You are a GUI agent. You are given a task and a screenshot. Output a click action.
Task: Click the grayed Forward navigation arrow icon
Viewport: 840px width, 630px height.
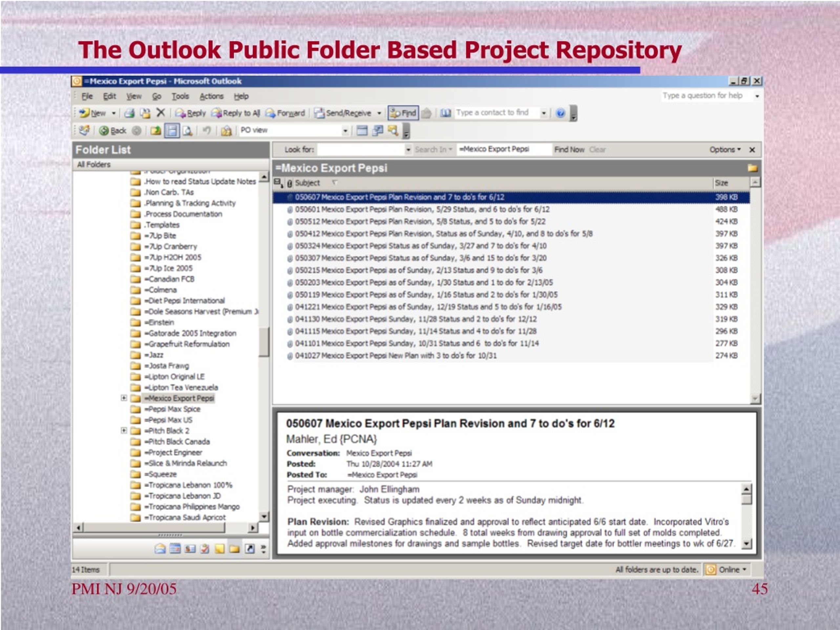(136, 131)
